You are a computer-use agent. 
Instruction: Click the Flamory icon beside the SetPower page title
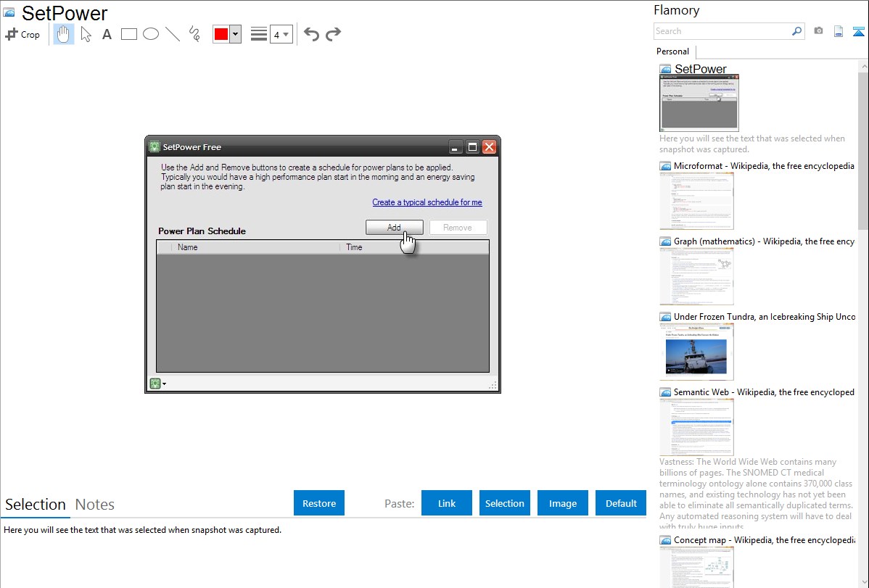[9, 12]
